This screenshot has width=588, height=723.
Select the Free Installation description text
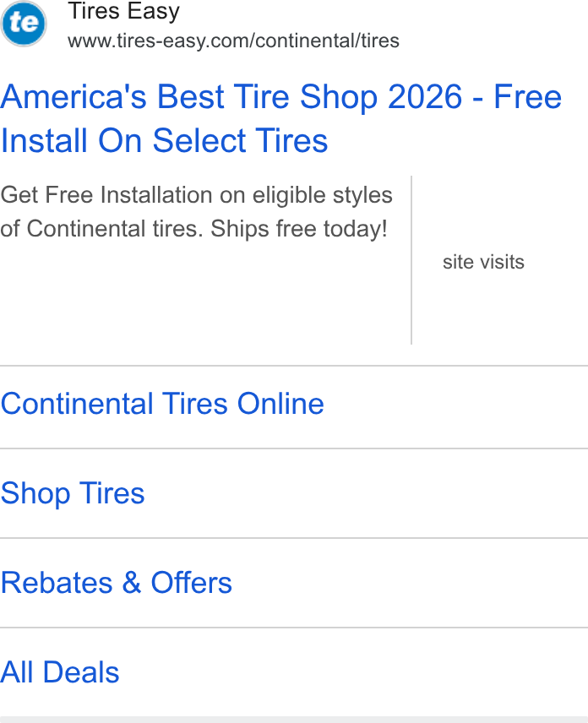197,212
